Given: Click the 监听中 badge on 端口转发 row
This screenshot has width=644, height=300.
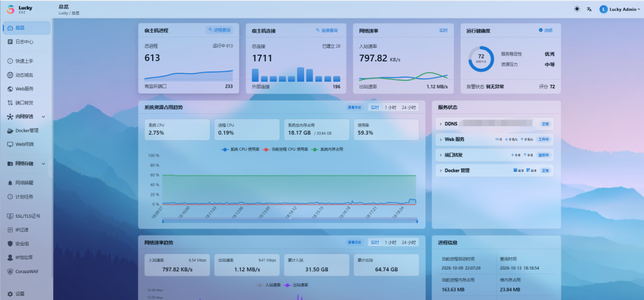Looking at the screenshot, I should click(543, 155).
